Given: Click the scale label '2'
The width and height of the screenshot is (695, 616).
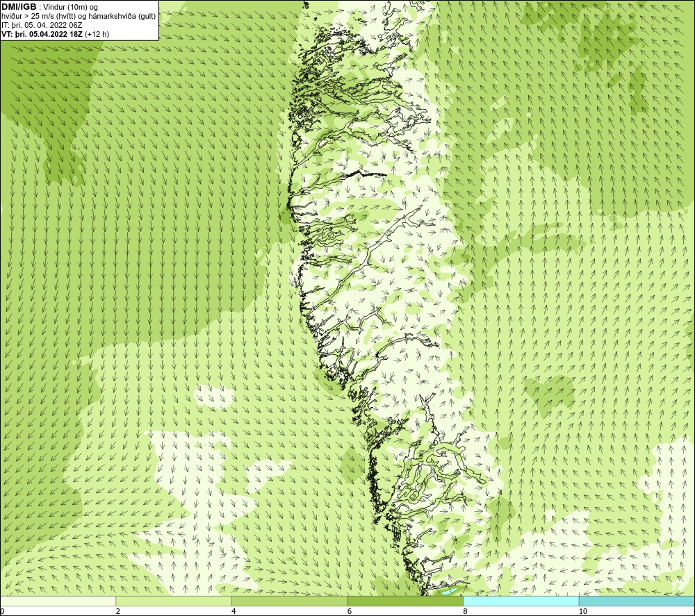Looking at the screenshot, I should 118,611.
